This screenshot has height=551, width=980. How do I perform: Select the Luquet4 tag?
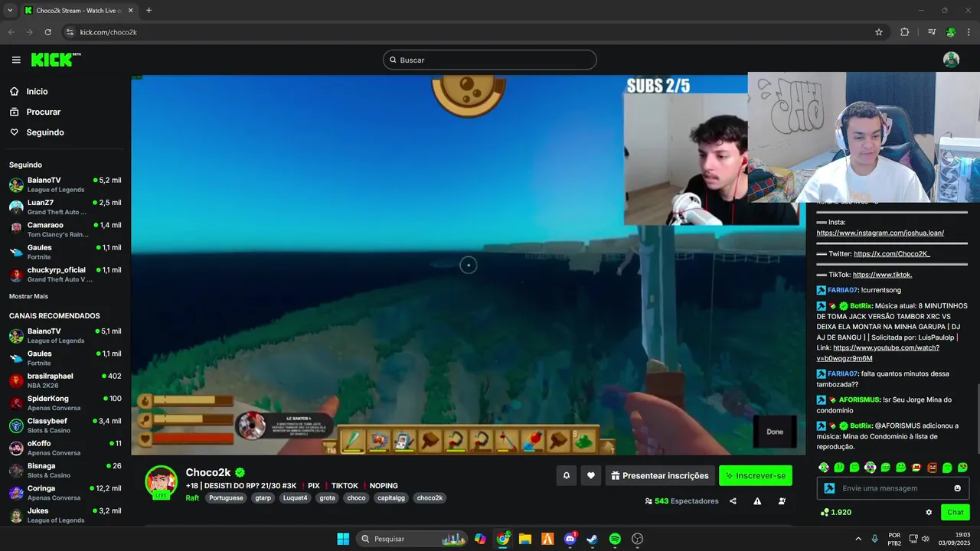pyautogui.click(x=295, y=497)
